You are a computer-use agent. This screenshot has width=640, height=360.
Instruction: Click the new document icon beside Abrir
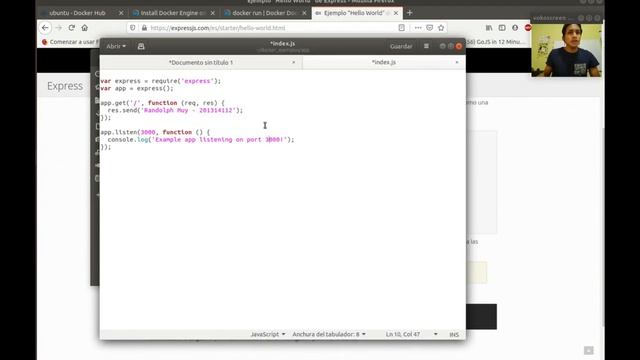point(141,46)
